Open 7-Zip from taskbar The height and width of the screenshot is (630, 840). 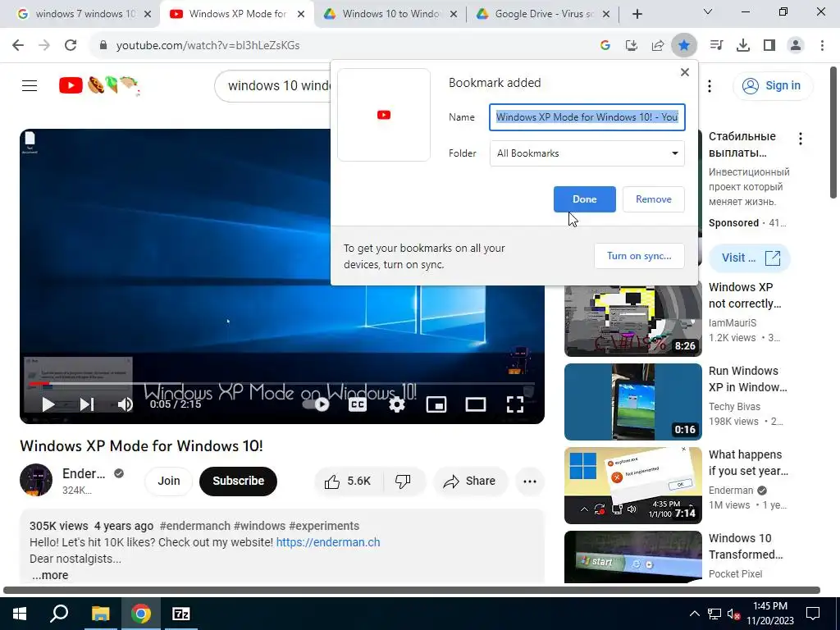pos(181,614)
